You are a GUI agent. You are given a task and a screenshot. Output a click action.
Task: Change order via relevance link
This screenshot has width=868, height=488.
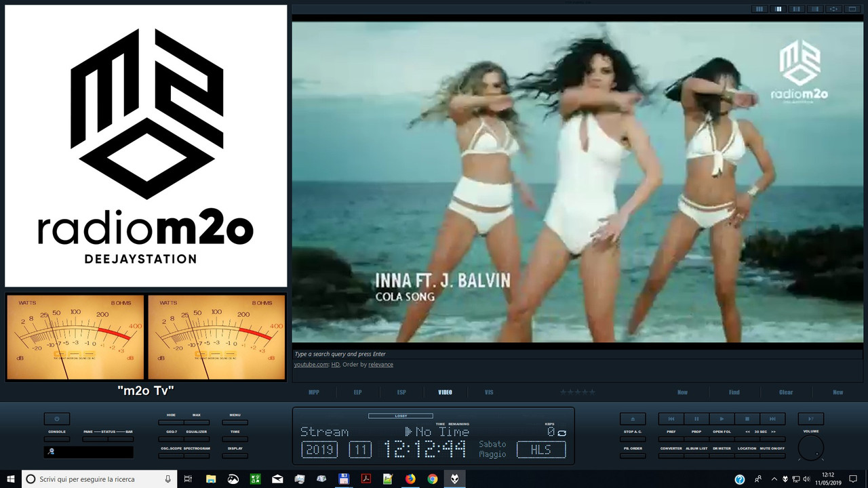tap(380, 365)
